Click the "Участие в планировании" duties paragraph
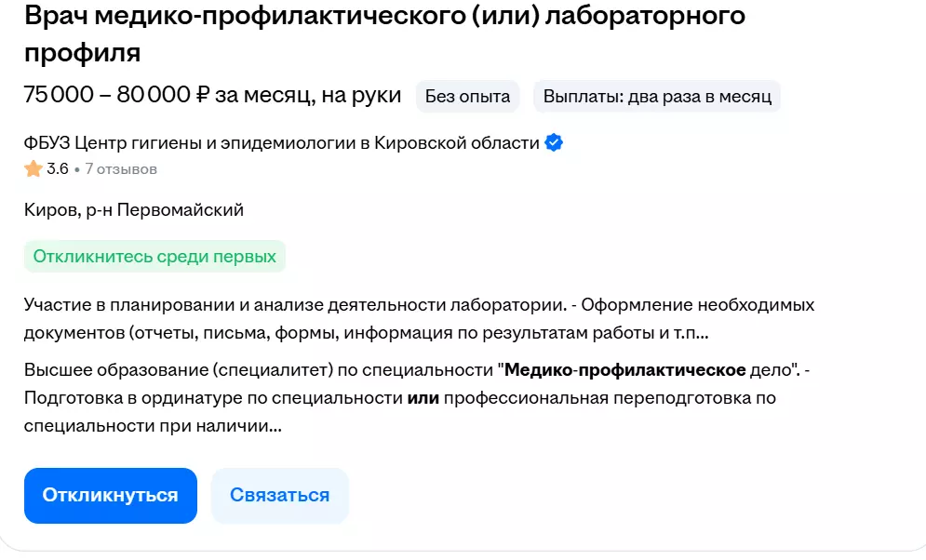Viewport: 926px width, 560px height. click(406, 318)
